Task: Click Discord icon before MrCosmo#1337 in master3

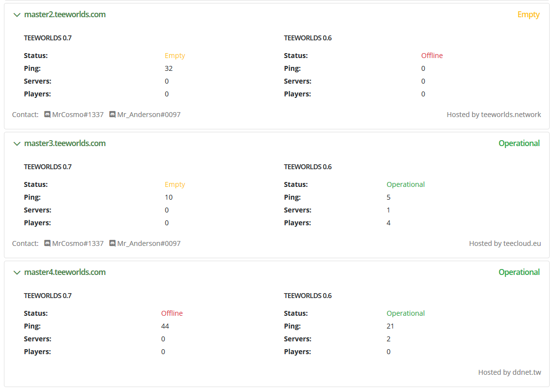Action: [x=47, y=243]
